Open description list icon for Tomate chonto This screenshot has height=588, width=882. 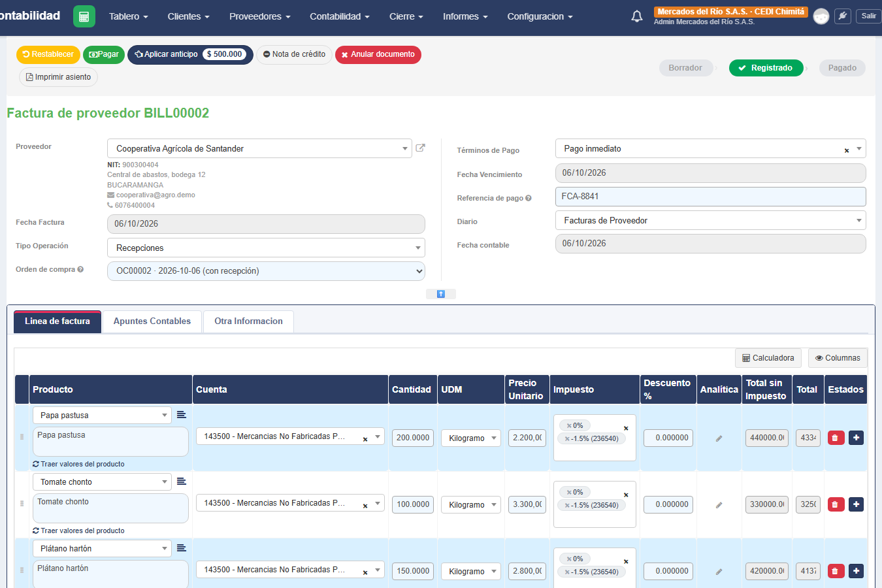click(182, 482)
